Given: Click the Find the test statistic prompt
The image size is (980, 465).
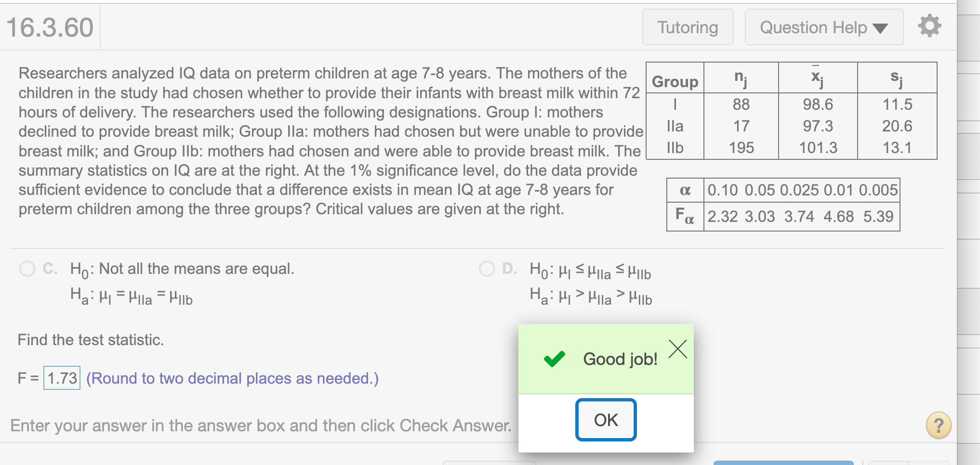Looking at the screenshot, I should (x=91, y=340).
